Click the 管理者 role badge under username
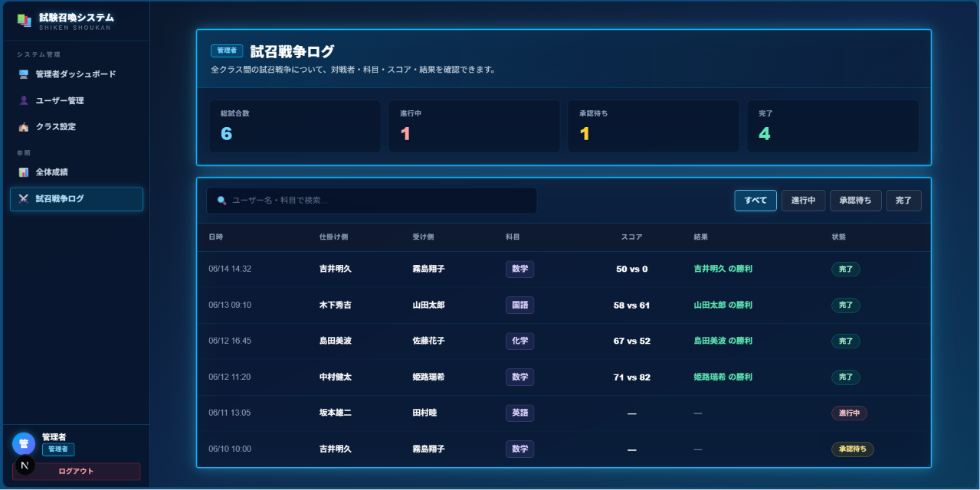This screenshot has width=980, height=490. (58, 449)
